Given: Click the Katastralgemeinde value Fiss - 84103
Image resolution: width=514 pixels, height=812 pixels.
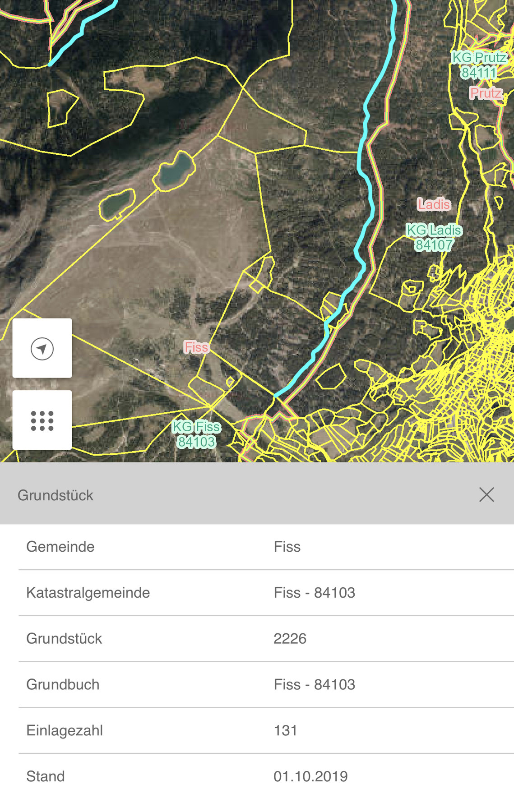Looking at the screenshot, I should click(314, 593).
